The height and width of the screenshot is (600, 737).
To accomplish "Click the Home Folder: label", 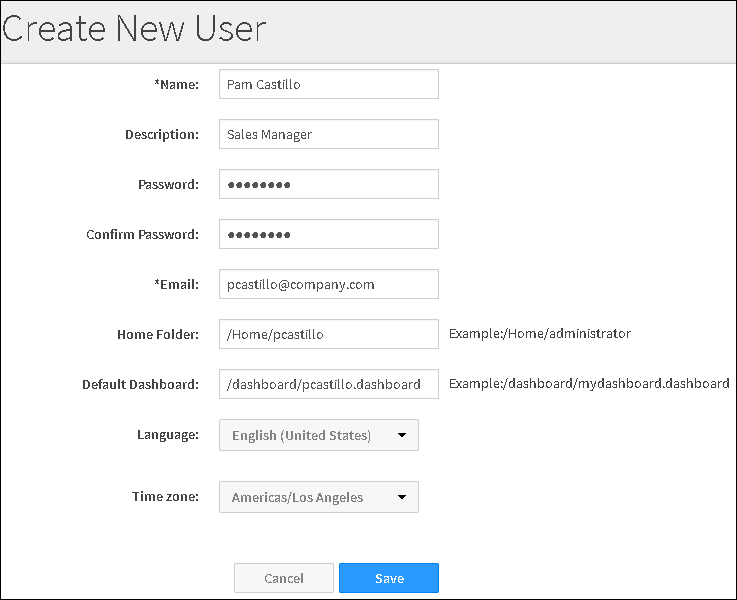I will (158, 335).
